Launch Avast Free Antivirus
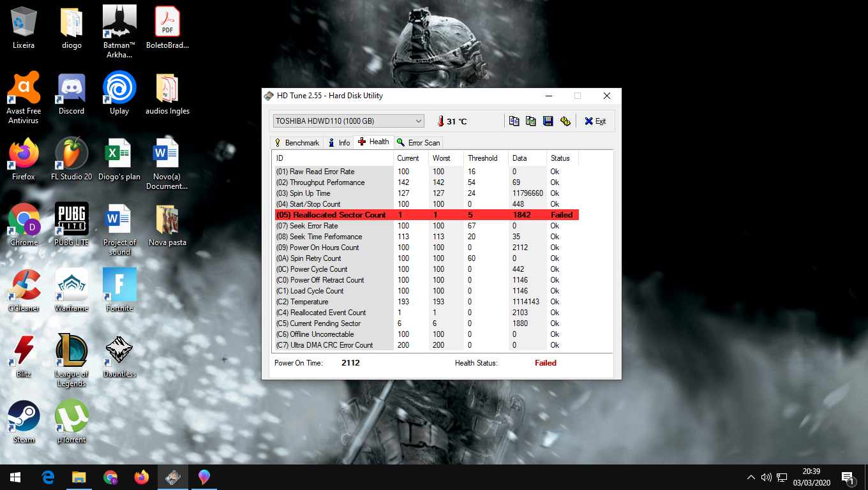The image size is (868, 490). [x=24, y=98]
